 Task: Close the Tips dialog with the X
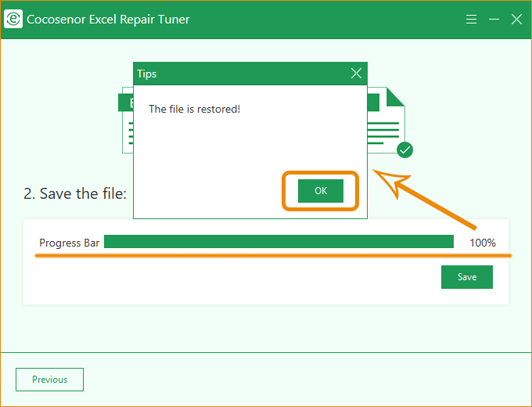[x=356, y=74]
